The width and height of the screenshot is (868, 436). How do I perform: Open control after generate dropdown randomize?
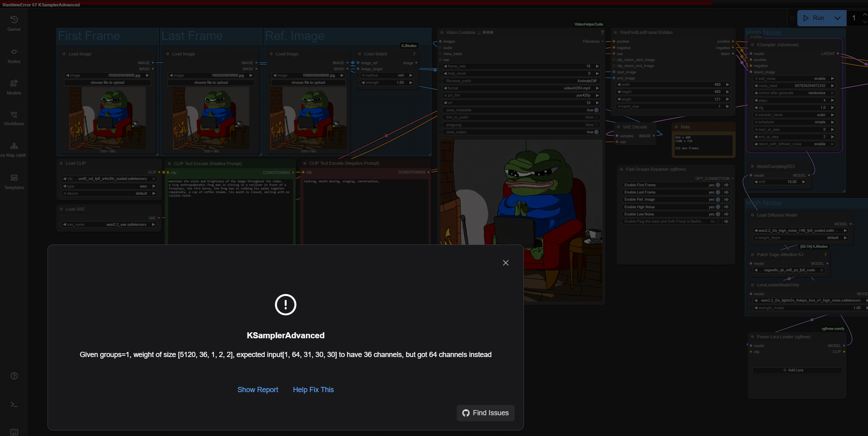tap(794, 93)
